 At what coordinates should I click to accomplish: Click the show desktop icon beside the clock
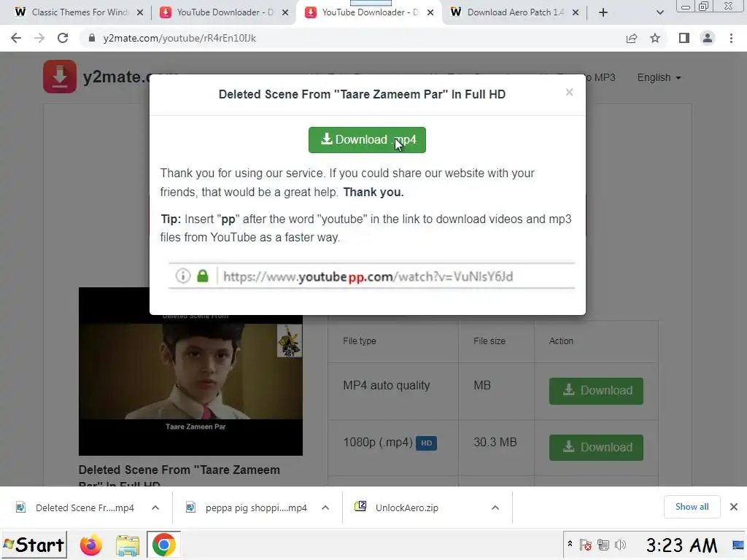coord(738,545)
